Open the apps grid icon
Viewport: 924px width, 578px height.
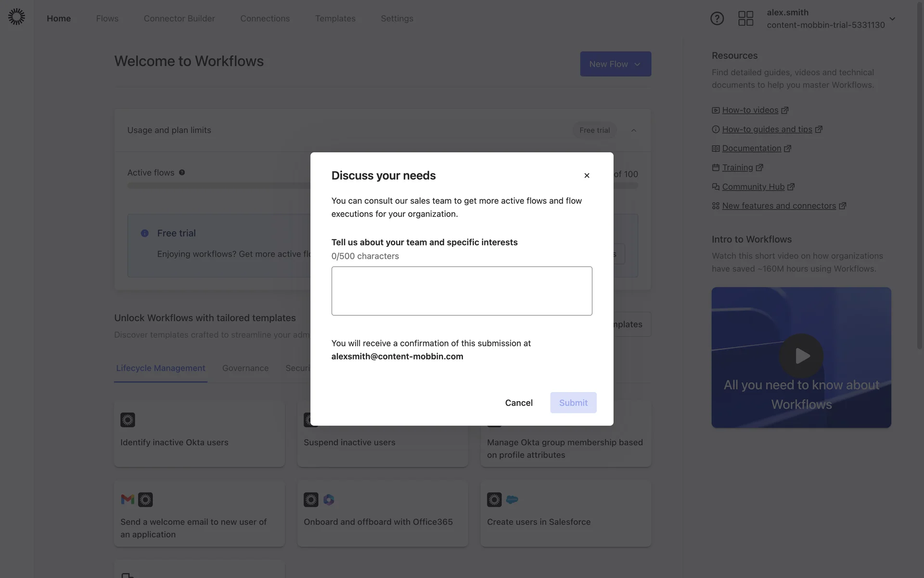click(x=745, y=18)
